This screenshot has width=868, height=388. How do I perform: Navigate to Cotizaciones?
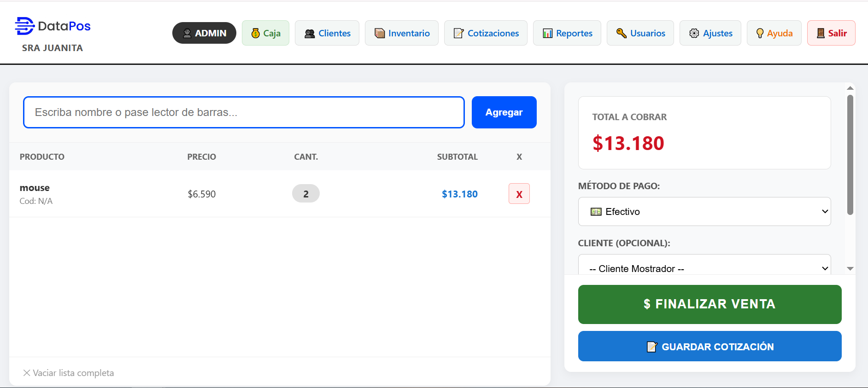click(x=486, y=33)
